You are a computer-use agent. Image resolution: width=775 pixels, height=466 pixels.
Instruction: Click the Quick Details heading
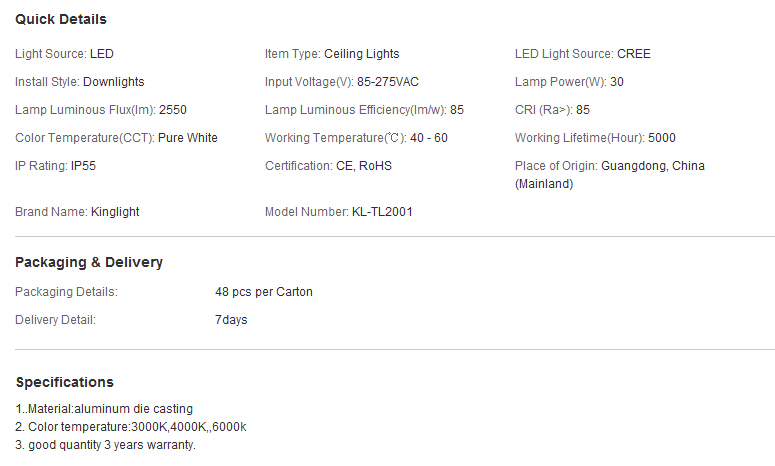(x=61, y=19)
